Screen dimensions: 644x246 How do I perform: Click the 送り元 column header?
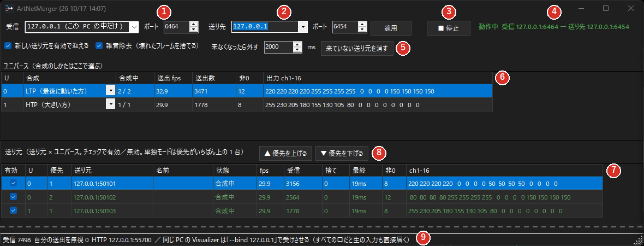point(112,171)
